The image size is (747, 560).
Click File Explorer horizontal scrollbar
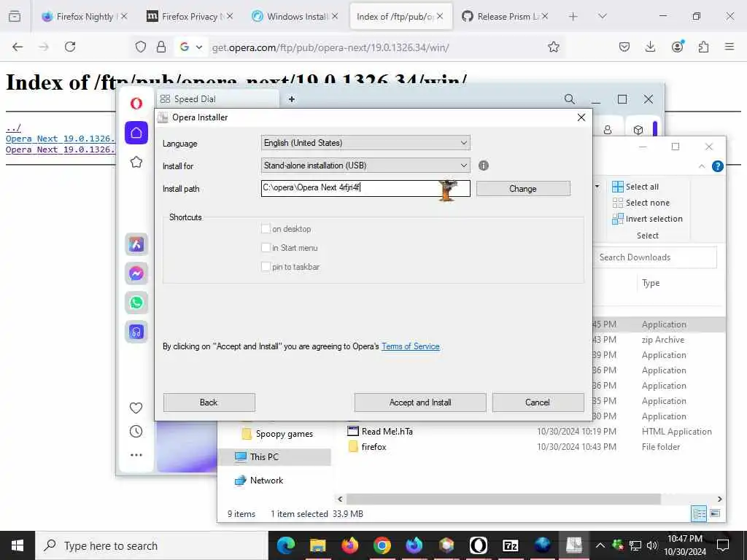click(503, 499)
